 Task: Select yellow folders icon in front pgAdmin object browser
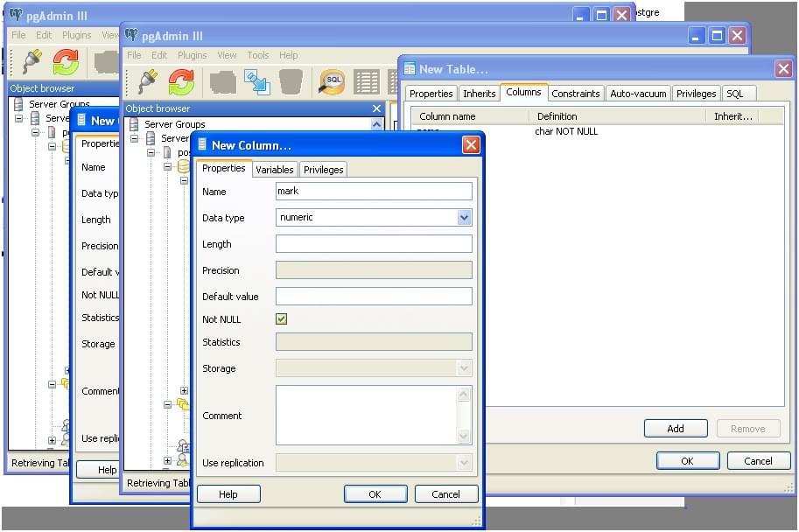182,404
